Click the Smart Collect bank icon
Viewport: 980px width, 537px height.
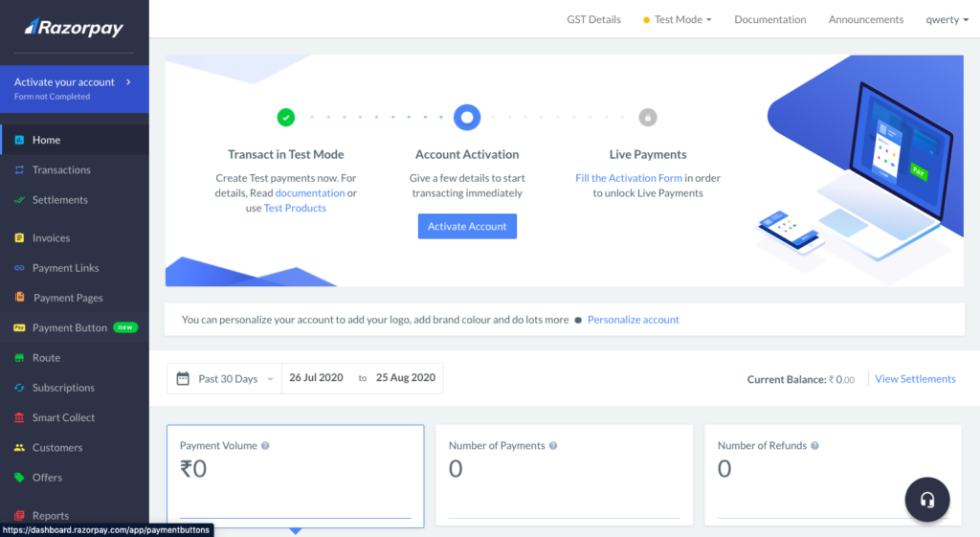coord(19,417)
